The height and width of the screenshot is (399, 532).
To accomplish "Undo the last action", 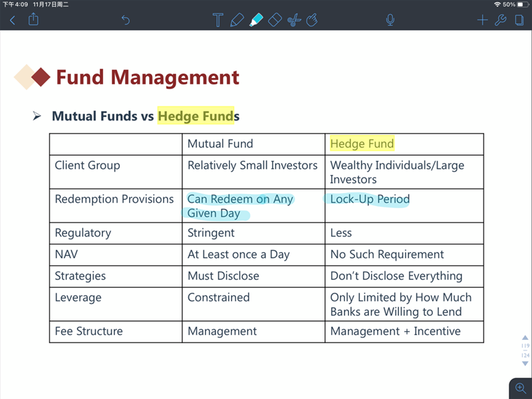I will (x=126, y=20).
